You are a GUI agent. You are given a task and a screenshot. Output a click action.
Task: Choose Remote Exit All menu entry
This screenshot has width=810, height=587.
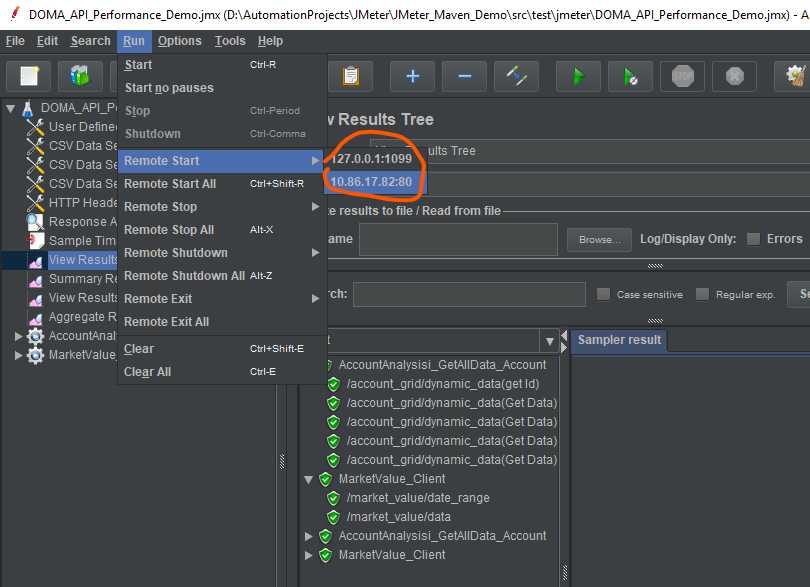pyautogui.click(x=222, y=322)
